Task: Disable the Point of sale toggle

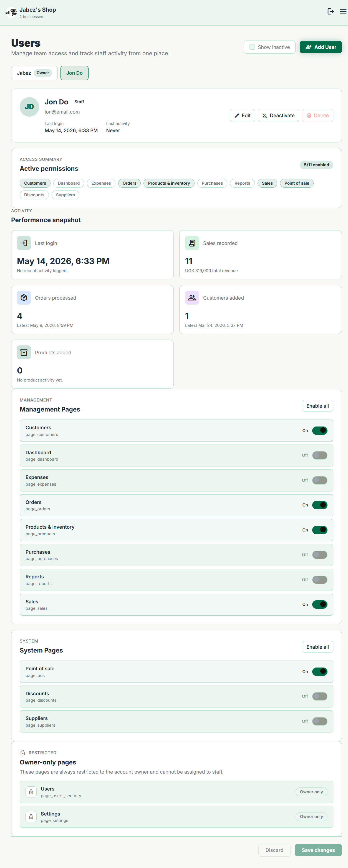Action: 319,672
